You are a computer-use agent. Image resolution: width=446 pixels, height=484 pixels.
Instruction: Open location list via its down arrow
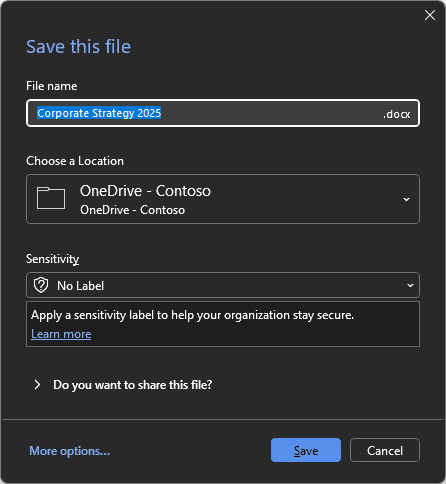(406, 199)
